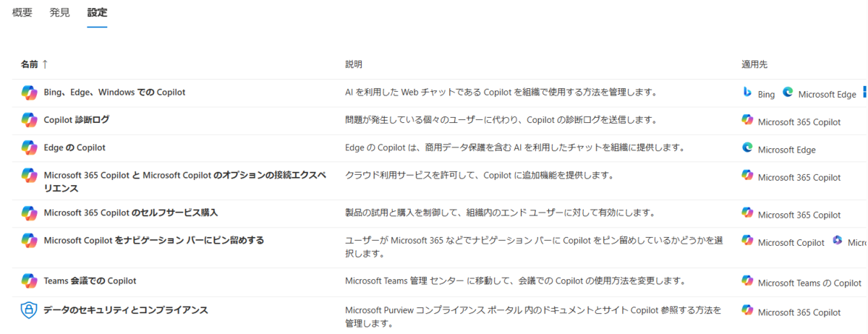Click Microsoft Edge label in Edge の Copilot row
This screenshot has width=868, height=334.
click(x=787, y=150)
